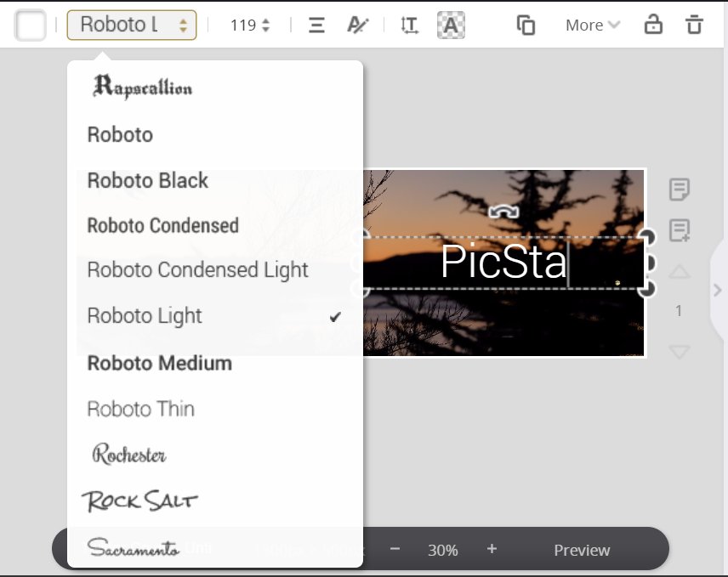This screenshot has height=577, width=728.
Task: Pick the Roboto Thin font option
Action: tap(140, 410)
